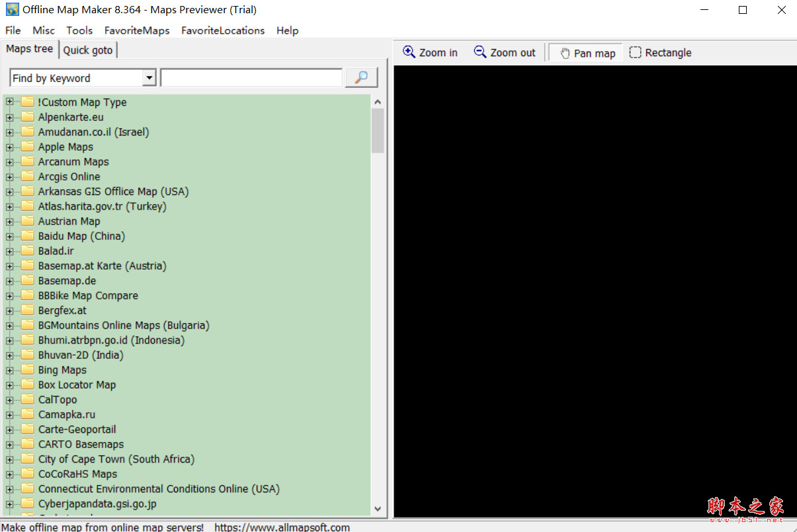Click the Baidu Map (China) folder icon
Screen dimensions: 797x532
tap(27, 236)
